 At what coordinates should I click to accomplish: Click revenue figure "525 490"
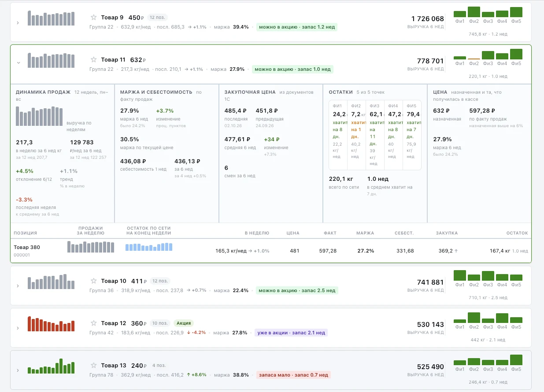tap(430, 367)
